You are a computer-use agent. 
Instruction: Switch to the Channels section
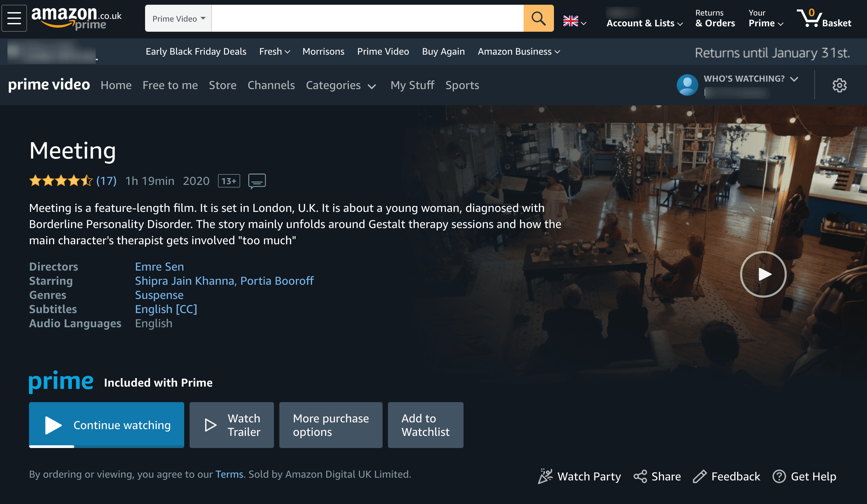point(271,85)
